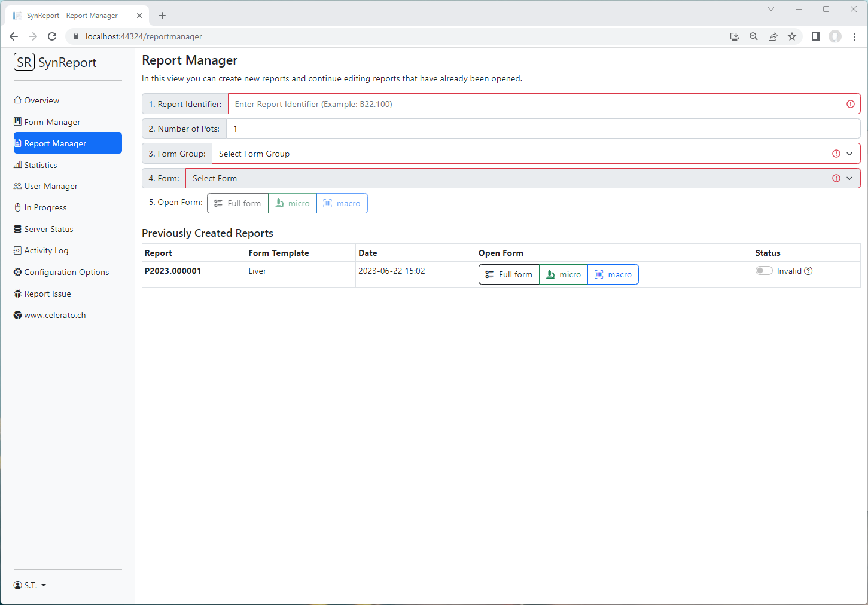This screenshot has width=868, height=605.
Task: Click the Number of Pots field
Action: coord(541,129)
